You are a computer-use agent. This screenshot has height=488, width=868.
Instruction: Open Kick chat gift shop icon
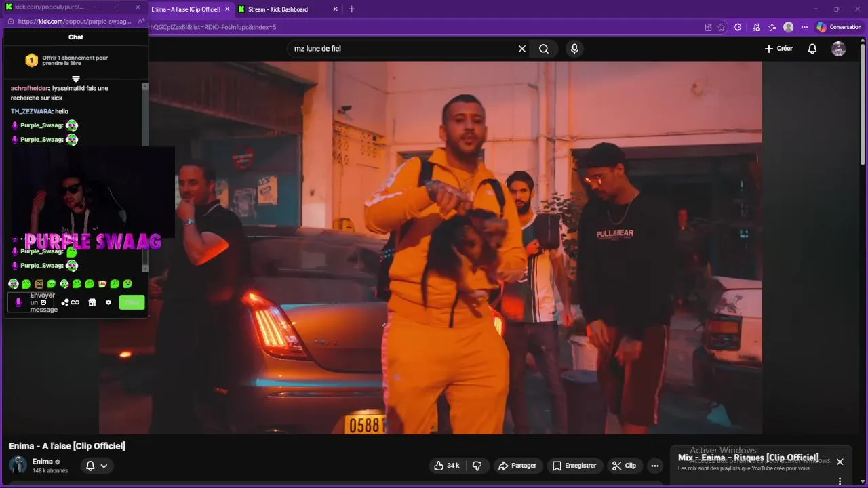(x=92, y=302)
